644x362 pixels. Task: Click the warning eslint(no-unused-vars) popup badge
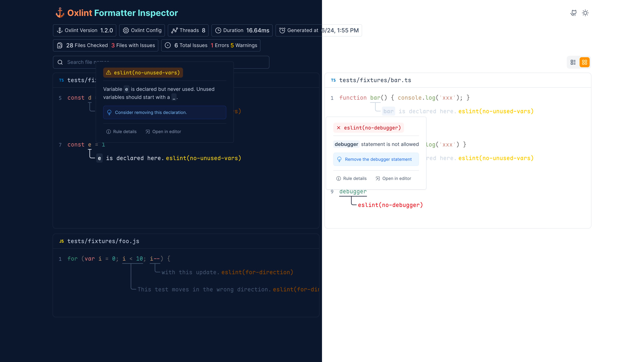tap(143, 73)
